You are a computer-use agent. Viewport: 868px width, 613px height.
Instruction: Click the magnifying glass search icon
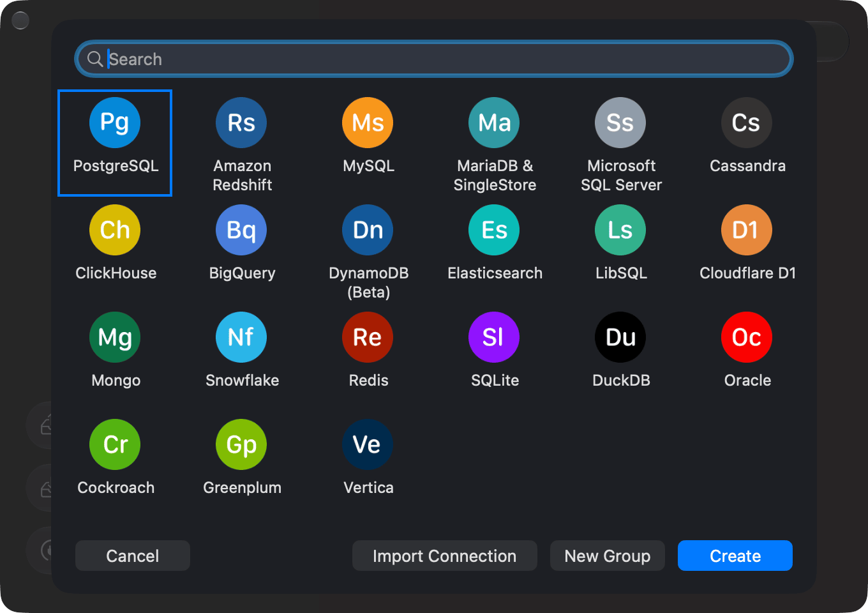click(x=95, y=59)
